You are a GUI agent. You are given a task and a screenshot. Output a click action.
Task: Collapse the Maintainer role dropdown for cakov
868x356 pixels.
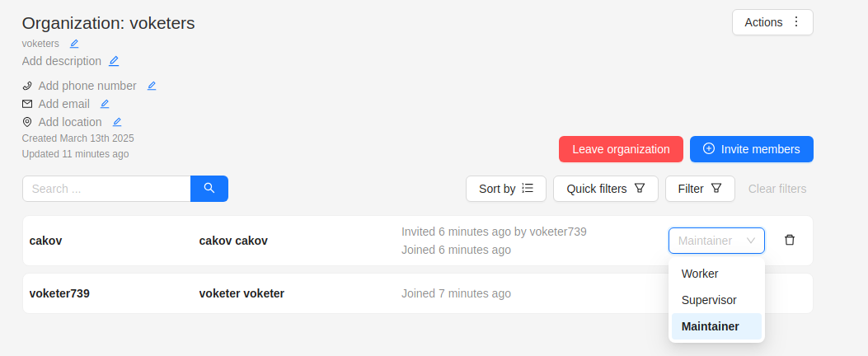(x=716, y=241)
